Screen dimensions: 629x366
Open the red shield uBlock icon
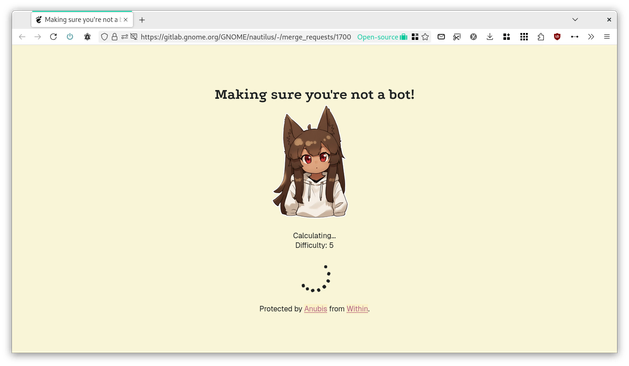coord(557,37)
